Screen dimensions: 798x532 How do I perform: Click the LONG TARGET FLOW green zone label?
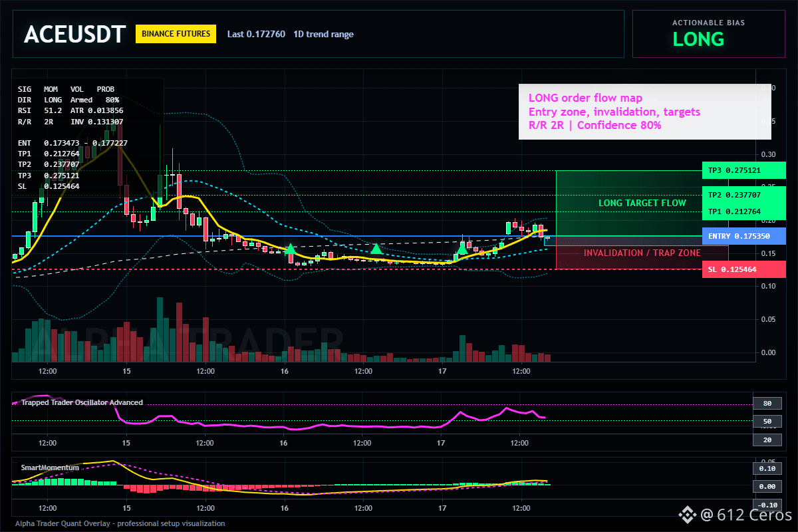pyautogui.click(x=642, y=203)
